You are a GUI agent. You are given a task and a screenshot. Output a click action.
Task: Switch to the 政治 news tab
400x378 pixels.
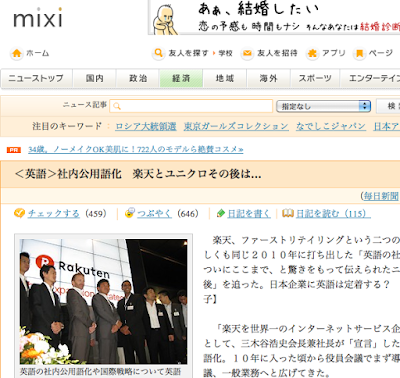[x=138, y=78]
